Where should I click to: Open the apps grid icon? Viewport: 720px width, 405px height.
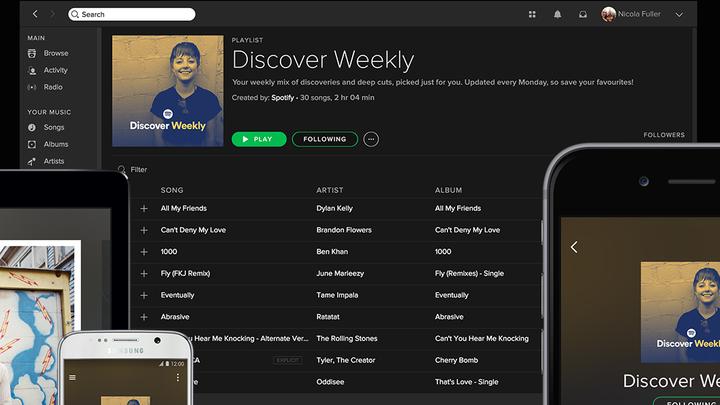click(x=532, y=14)
